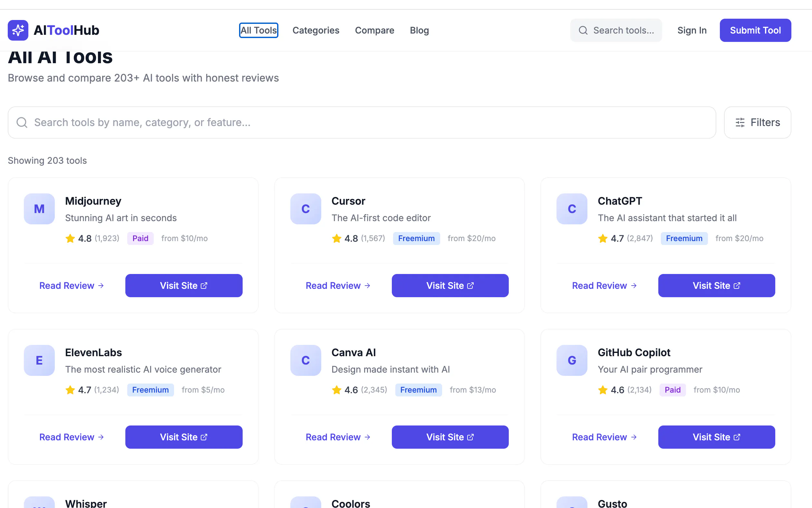Screen dimensions: 812x508
Task: Read the ElevenLabs review
Action: click(x=72, y=437)
